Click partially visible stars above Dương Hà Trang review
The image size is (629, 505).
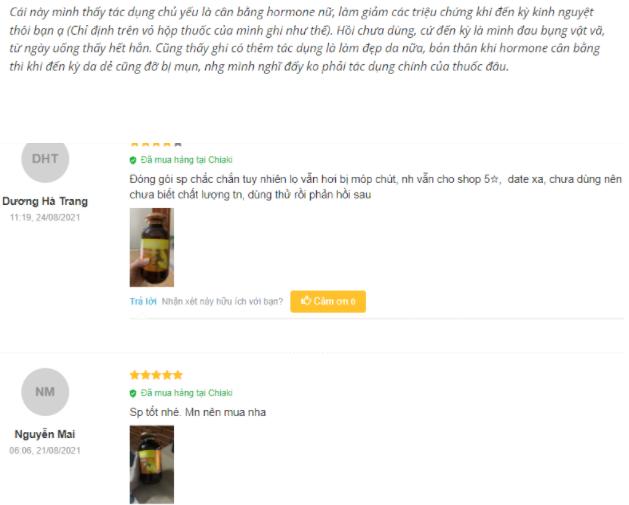point(156,145)
